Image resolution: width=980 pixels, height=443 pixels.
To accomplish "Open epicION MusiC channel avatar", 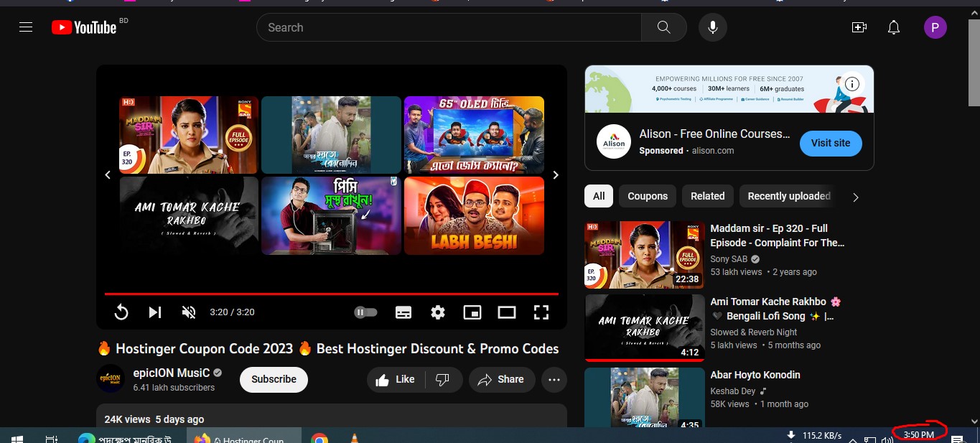I will (111, 379).
